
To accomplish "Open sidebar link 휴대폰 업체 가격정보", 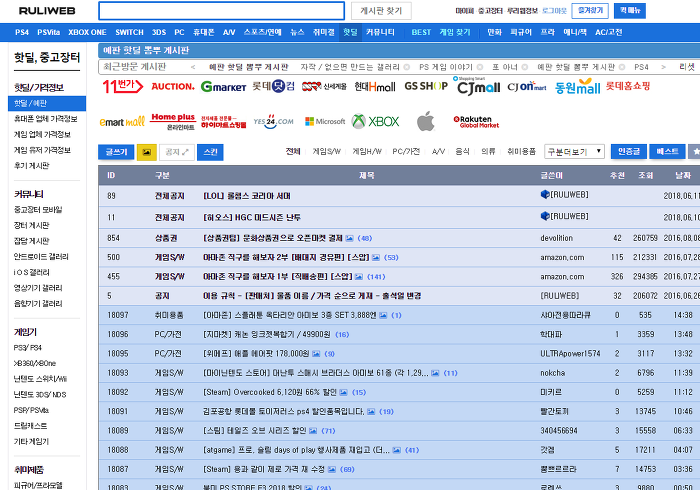I will (x=46, y=119).
